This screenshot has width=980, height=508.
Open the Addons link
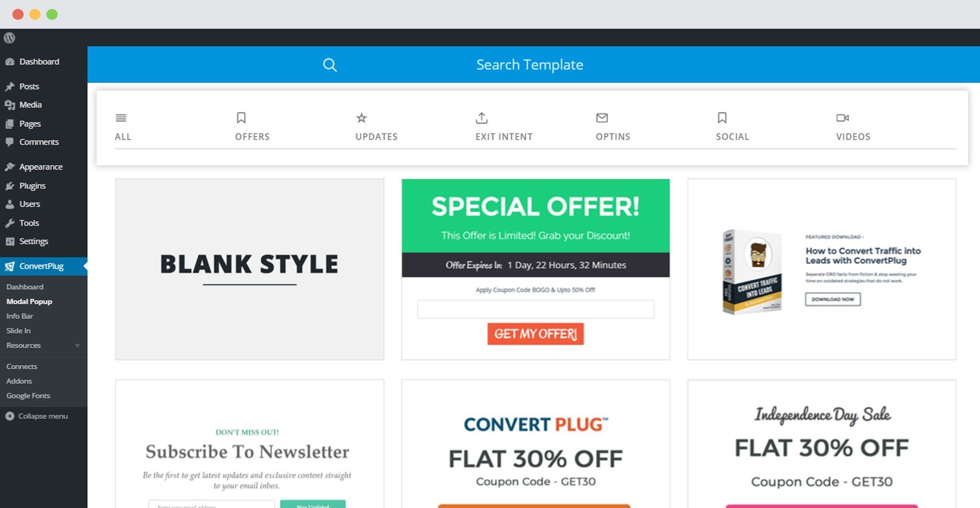pos(19,381)
